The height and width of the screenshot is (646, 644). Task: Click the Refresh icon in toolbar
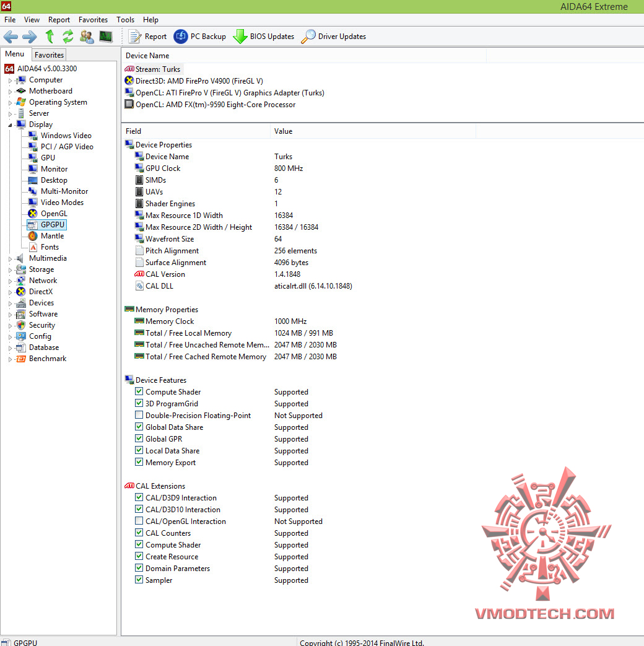click(68, 37)
